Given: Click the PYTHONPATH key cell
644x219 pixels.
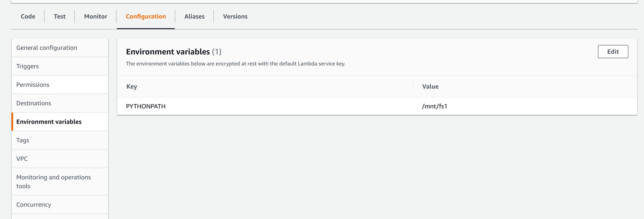Looking at the screenshot, I should [x=146, y=106].
